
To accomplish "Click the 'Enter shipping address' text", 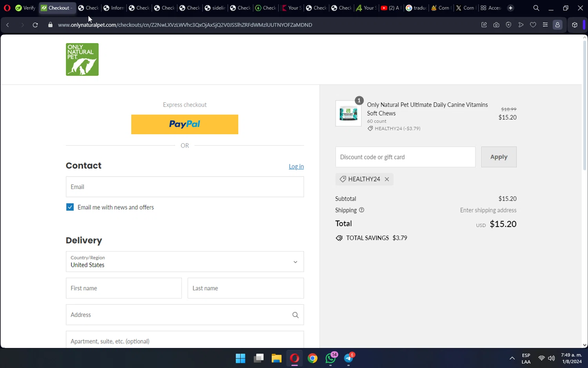I will click(x=488, y=210).
